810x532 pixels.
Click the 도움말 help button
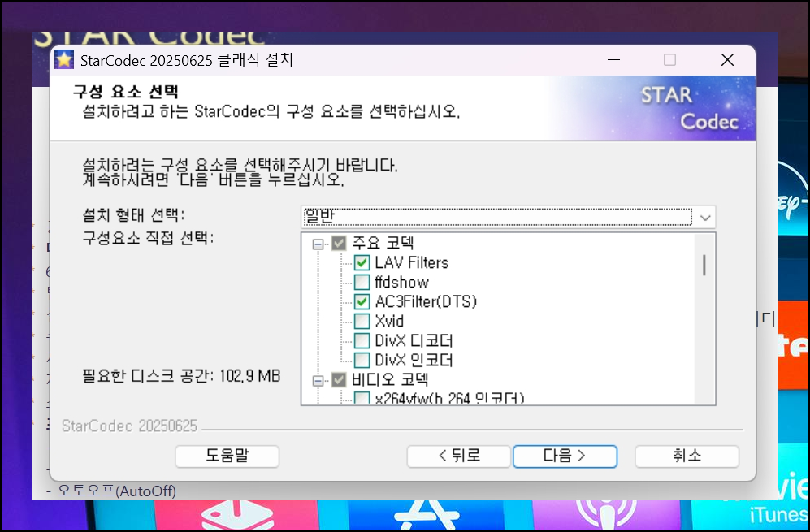(x=227, y=456)
